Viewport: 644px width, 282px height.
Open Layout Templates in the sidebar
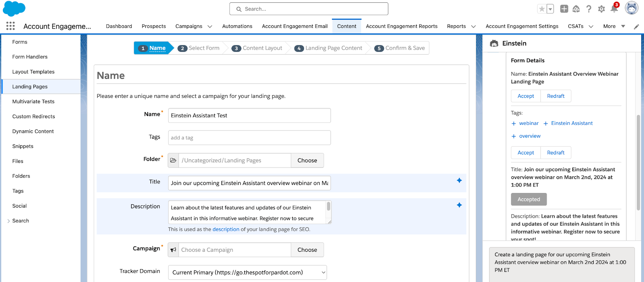pyautogui.click(x=33, y=72)
